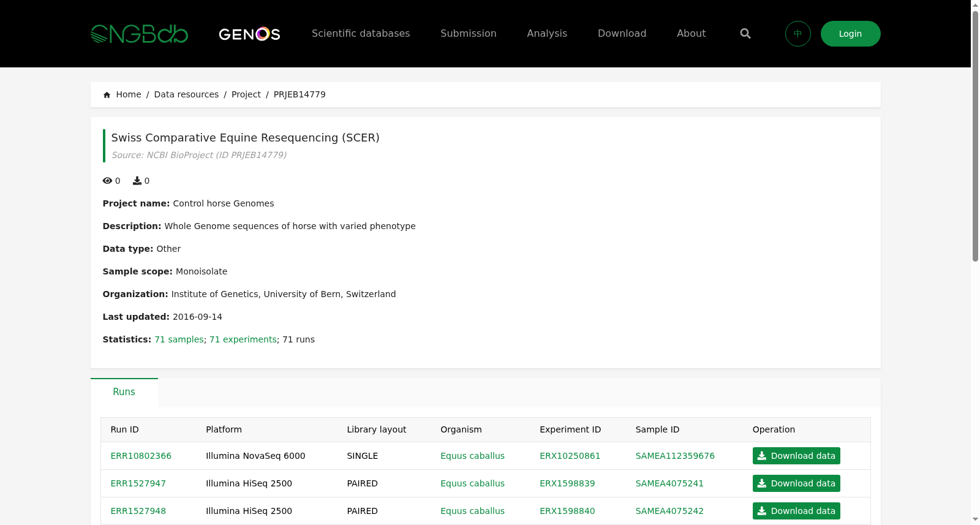Switch language with the 中 icon

click(798, 34)
